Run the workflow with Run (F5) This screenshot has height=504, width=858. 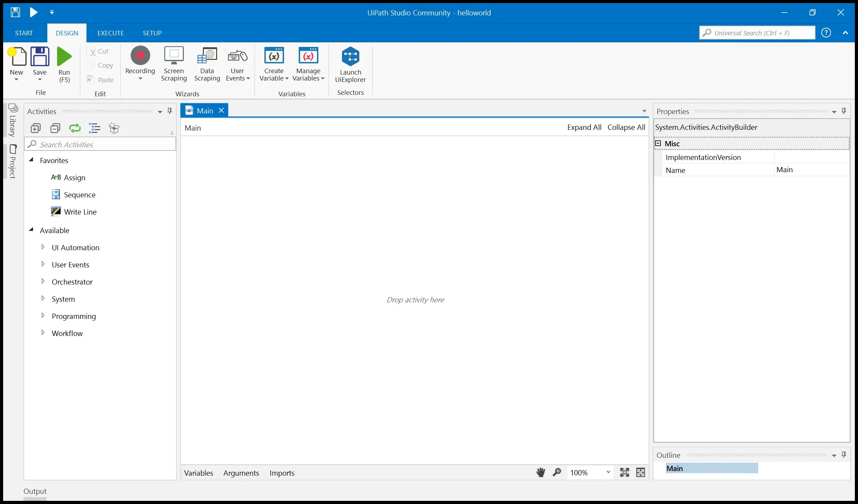click(x=64, y=64)
